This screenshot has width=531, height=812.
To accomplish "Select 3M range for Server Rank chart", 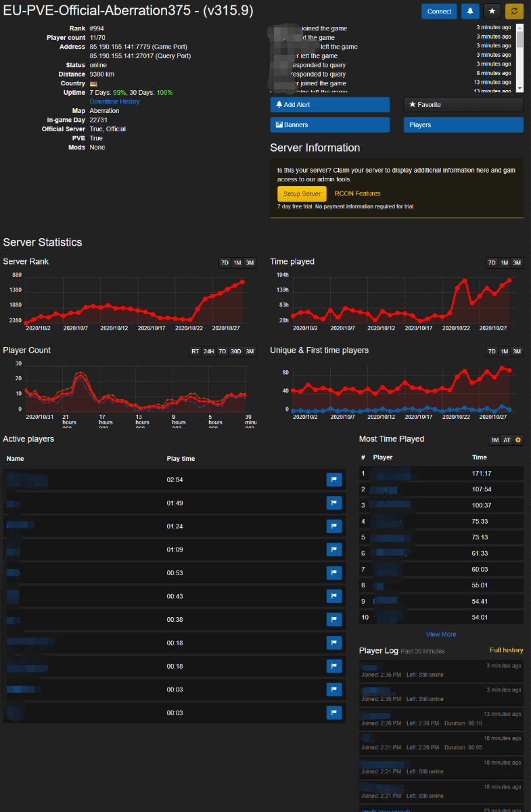I will (250, 263).
